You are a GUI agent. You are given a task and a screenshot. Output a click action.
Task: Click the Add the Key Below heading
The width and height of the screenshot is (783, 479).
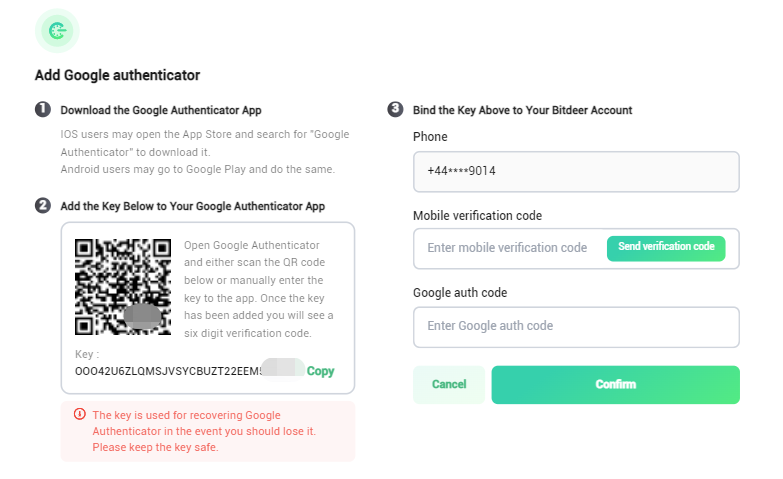193,206
